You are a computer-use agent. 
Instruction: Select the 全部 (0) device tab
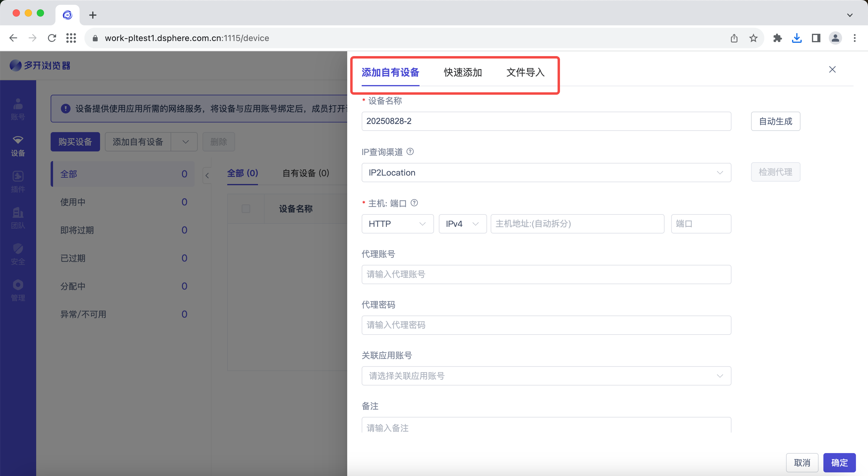(x=243, y=173)
